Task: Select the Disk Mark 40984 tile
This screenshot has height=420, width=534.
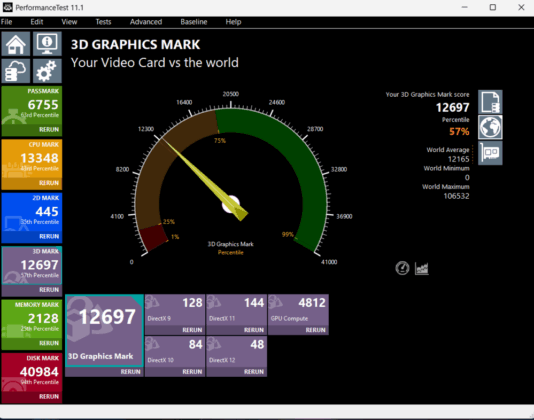Action: pyautogui.click(x=32, y=372)
